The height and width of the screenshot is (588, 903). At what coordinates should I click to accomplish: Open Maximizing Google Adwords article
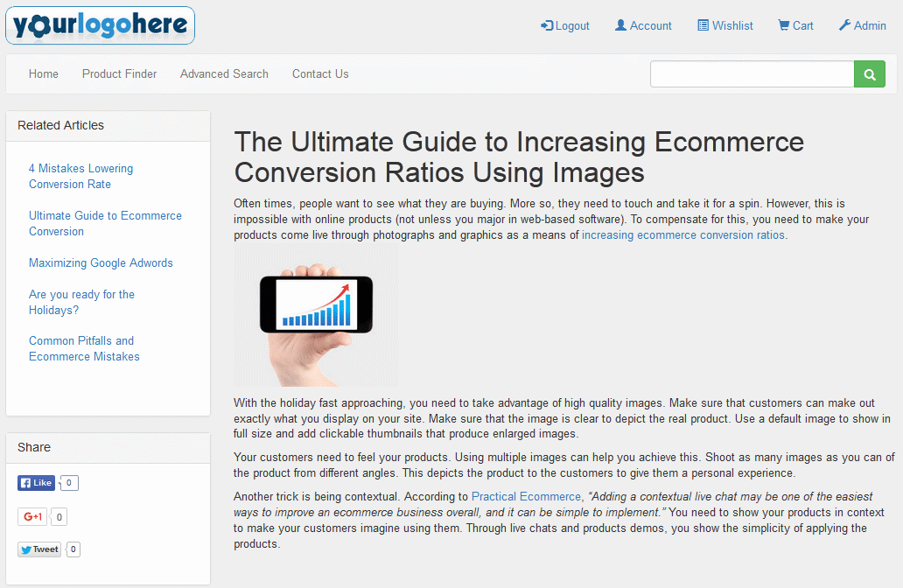101,262
